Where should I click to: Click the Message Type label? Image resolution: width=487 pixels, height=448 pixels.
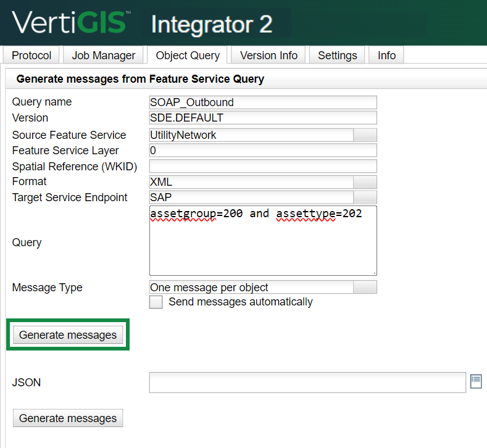[47, 288]
